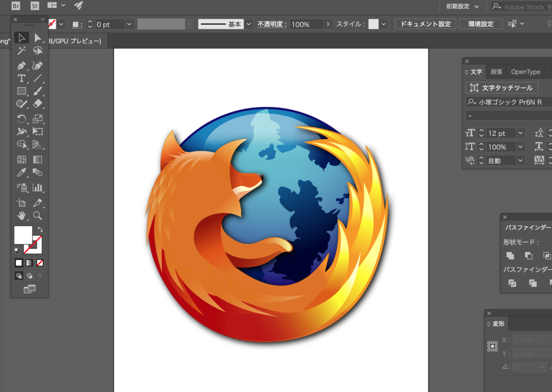Pick the Line Segment tool
The width and height of the screenshot is (552, 392).
(x=38, y=78)
